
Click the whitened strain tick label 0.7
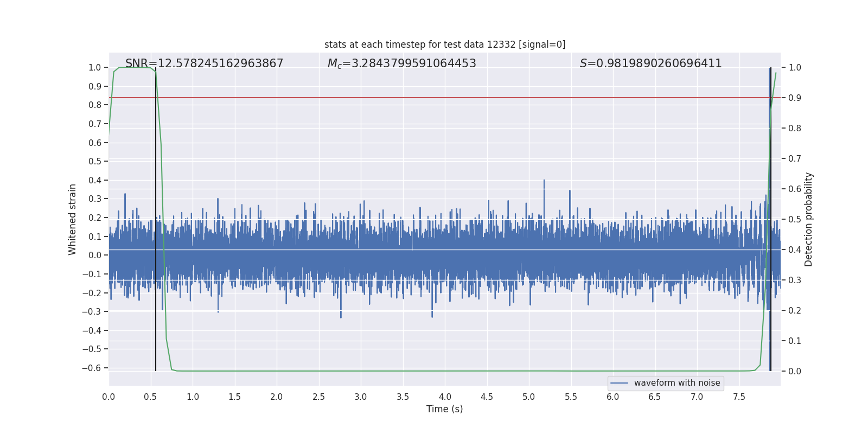click(x=95, y=124)
